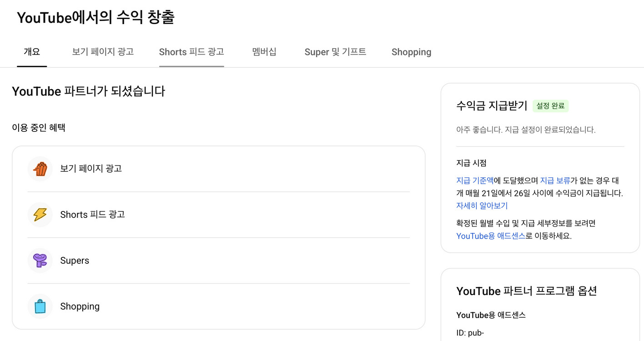Open the 보기 페이지 광고 tab
This screenshot has height=341, width=644.
click(103, 52)
